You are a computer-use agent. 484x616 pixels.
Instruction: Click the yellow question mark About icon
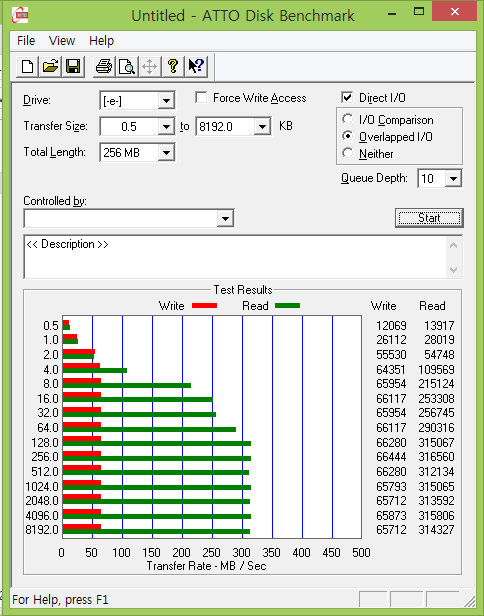coord(173,66)
